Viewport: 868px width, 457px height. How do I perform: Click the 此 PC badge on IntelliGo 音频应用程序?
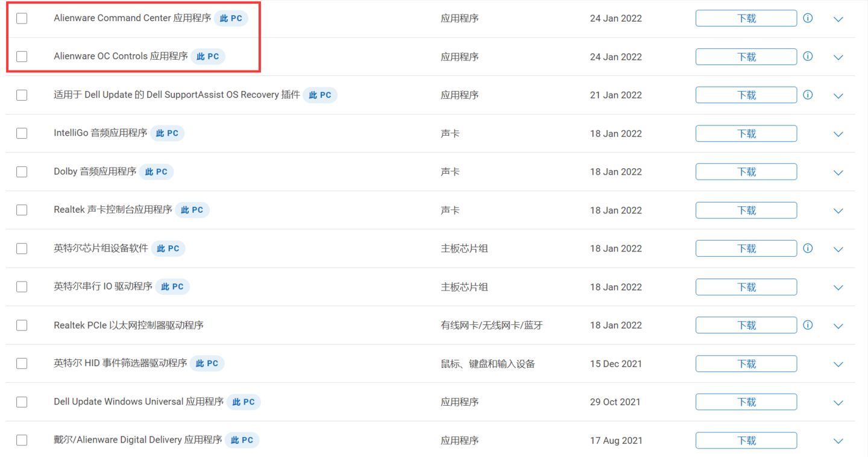167,133
